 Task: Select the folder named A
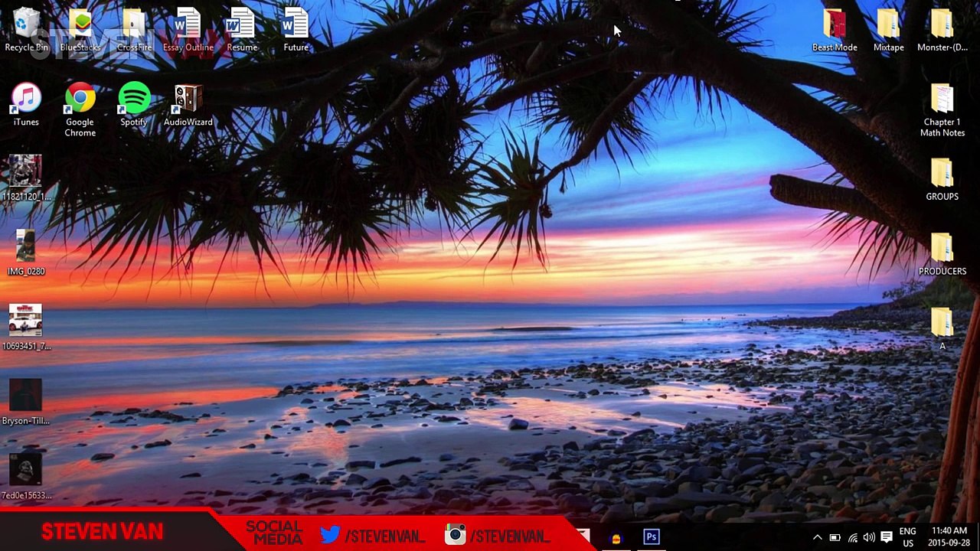click(942, 328)
